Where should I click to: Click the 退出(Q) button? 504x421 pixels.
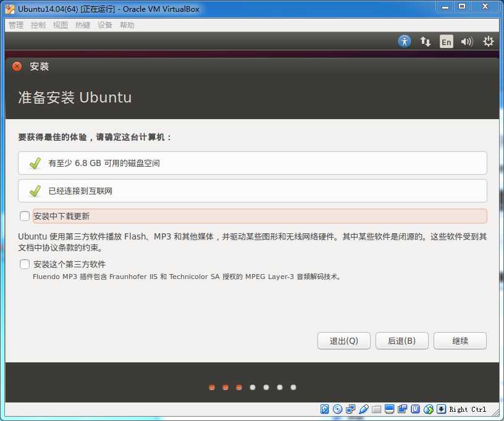point(344,341)
